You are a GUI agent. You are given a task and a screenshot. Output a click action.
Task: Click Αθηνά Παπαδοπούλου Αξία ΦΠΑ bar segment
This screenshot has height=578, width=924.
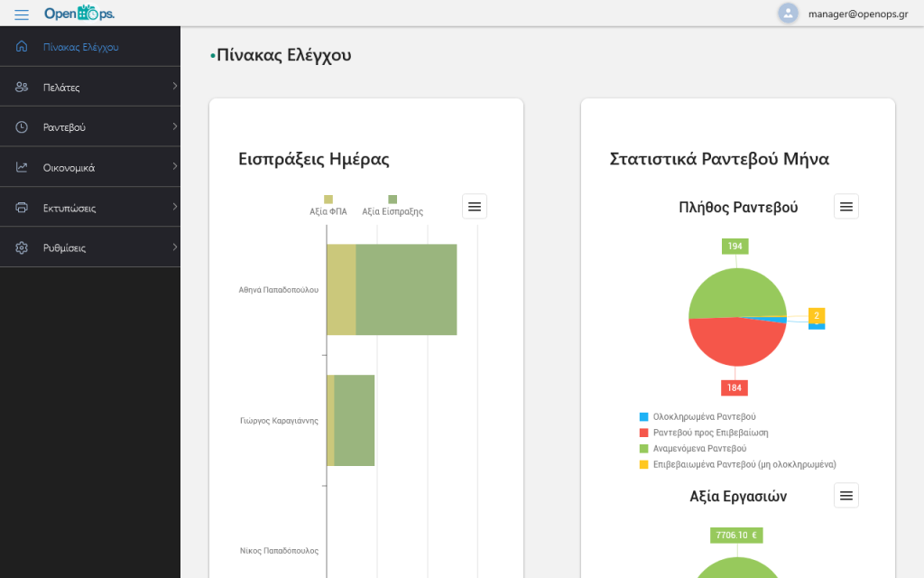coord(341,290)
